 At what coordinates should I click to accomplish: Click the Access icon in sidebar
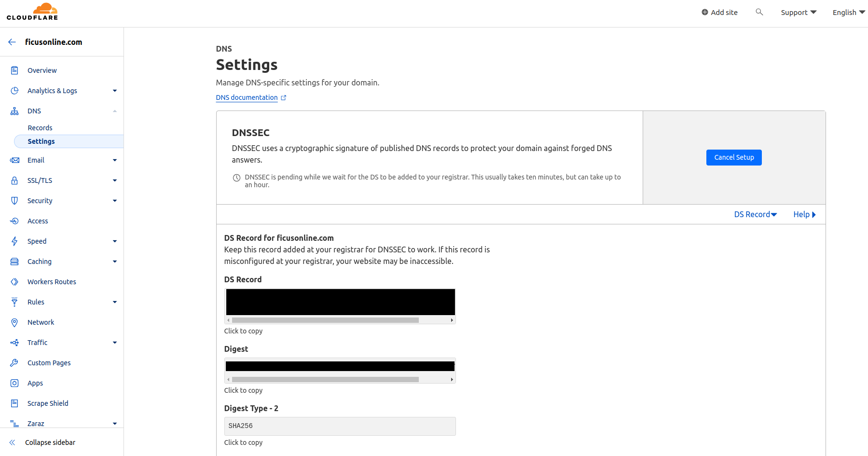14,221
